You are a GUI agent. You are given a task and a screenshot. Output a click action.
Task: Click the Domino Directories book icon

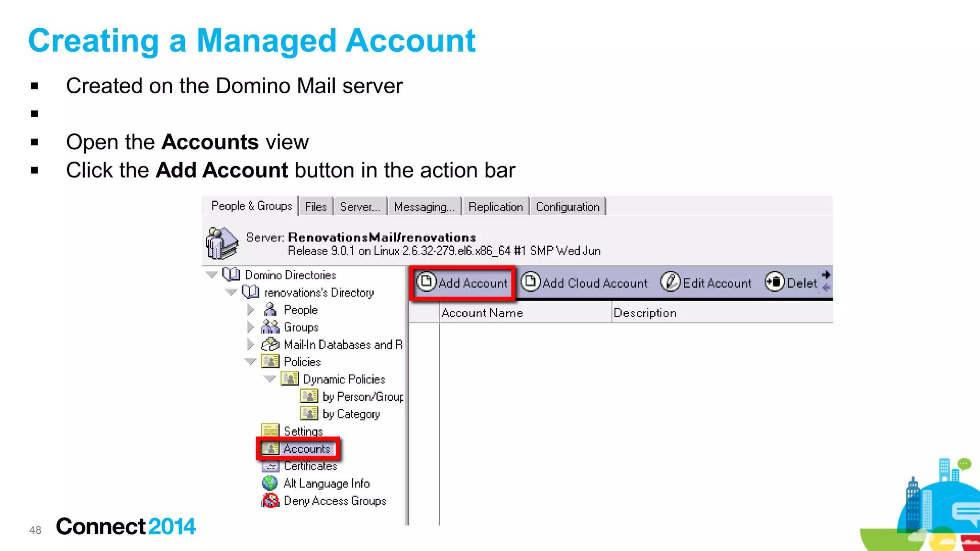coord(231,275)
